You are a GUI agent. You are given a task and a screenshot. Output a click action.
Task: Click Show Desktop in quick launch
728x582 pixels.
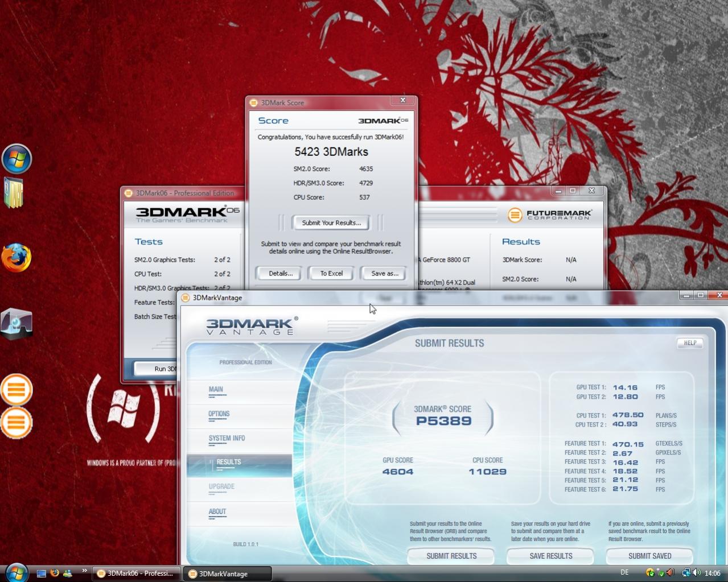[41, 573]
